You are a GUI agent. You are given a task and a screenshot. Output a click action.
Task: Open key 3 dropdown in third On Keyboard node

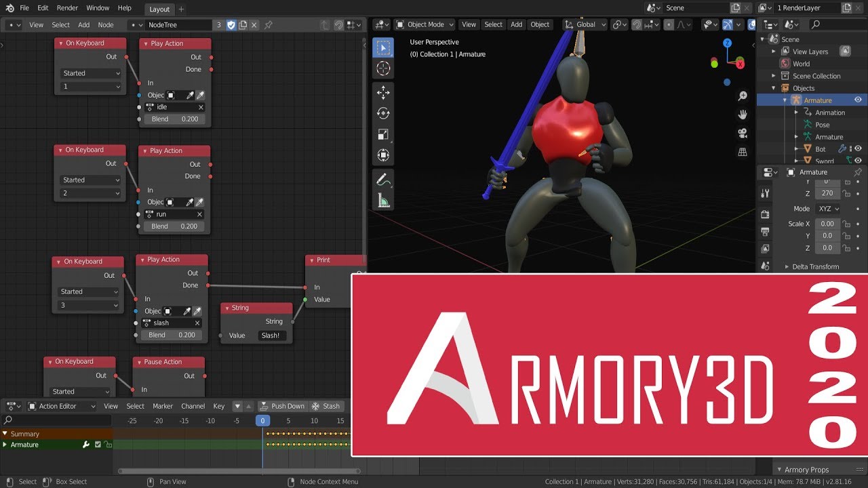(89, 305)
